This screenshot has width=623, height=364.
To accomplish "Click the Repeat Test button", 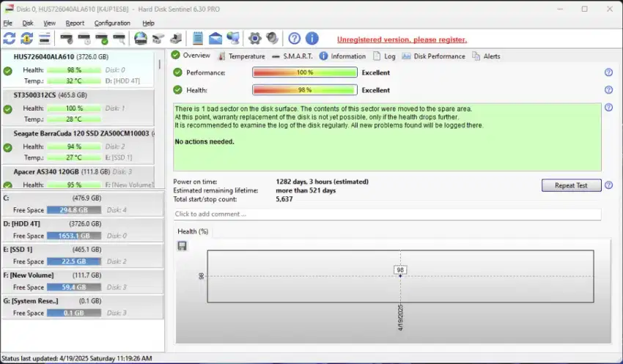I will (x=571, y=185).
